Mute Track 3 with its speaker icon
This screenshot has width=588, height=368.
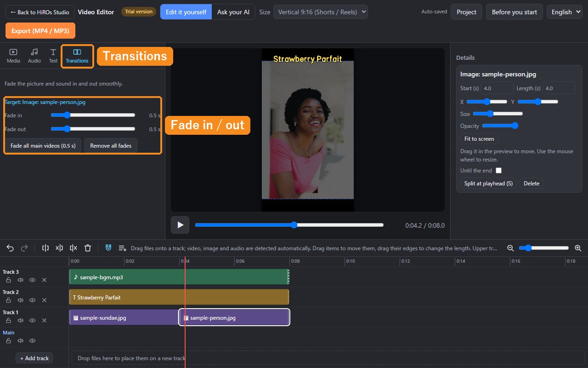coord(21,280)
